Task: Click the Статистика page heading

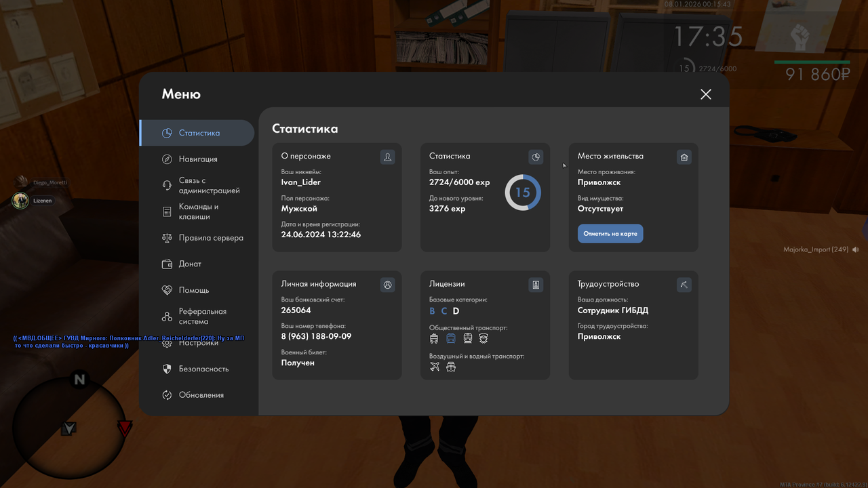Action: 305,129
